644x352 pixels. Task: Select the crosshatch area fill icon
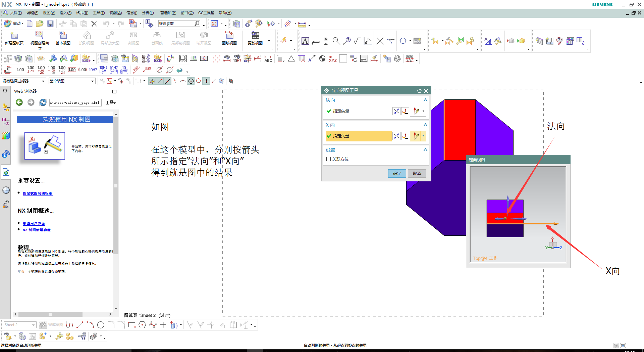(183, 59)
